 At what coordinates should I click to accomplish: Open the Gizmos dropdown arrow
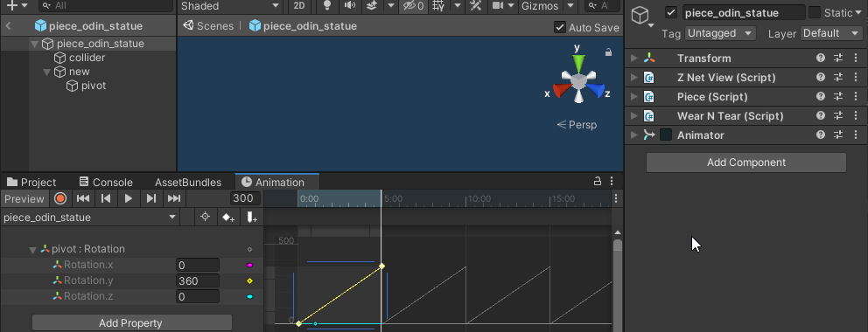pyautogui.click(x=570, y=5)
